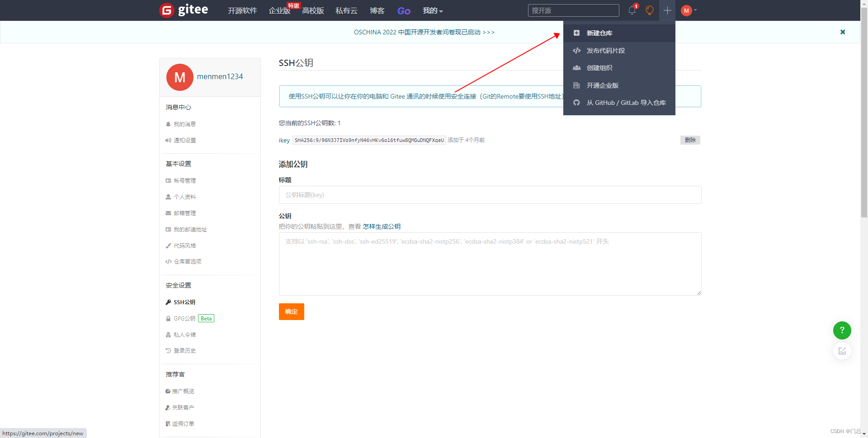Screen dimensions: 868x438
Task: Open the lightbulb tips icon
Action: pos(650,10)
